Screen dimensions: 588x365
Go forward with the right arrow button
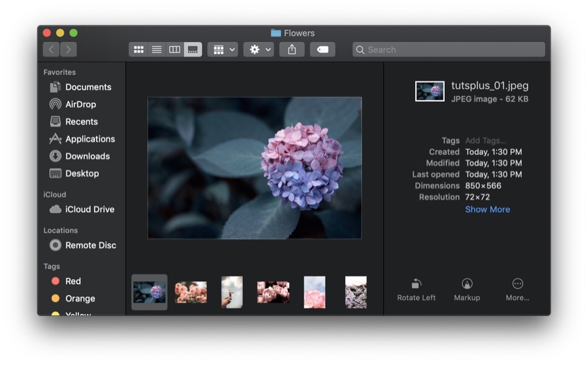68,50
